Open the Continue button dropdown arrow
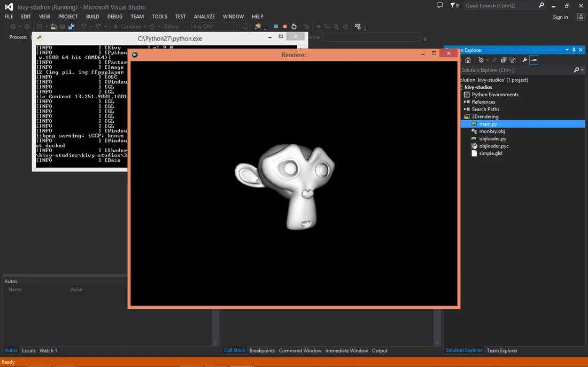 pos(144,27)
